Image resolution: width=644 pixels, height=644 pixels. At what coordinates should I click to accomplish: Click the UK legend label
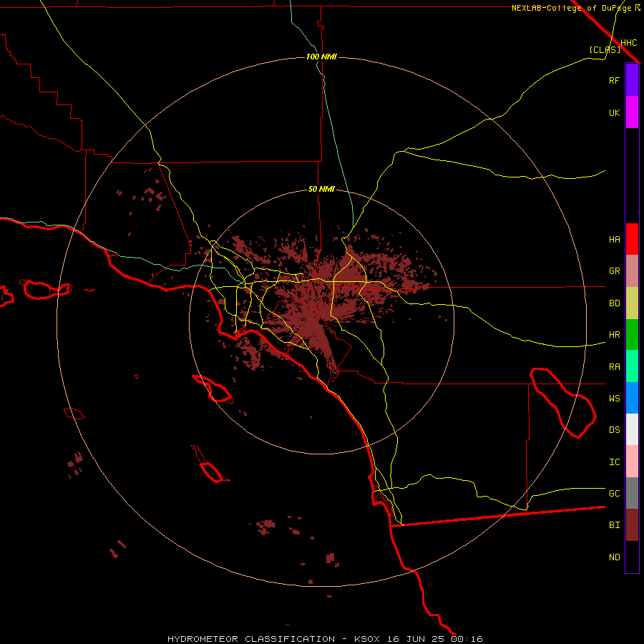click(x=615, y=112)
